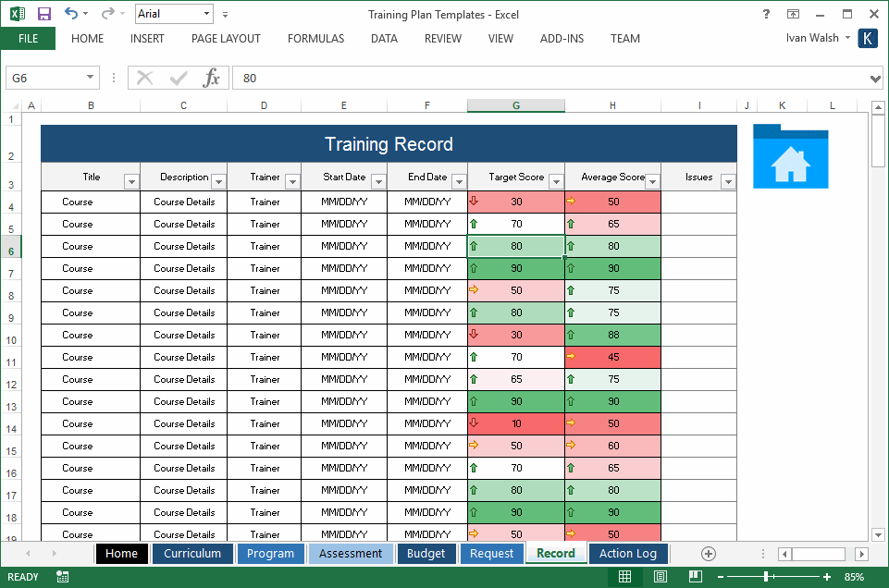This screenshot has height=588, width=889.
Task: Open the Target Score filter dropdown
Action: [x=556, y=180]
